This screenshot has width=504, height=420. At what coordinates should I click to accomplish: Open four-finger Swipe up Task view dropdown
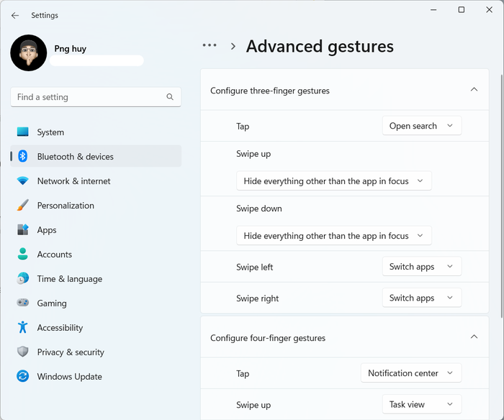[x=422, y=404]
